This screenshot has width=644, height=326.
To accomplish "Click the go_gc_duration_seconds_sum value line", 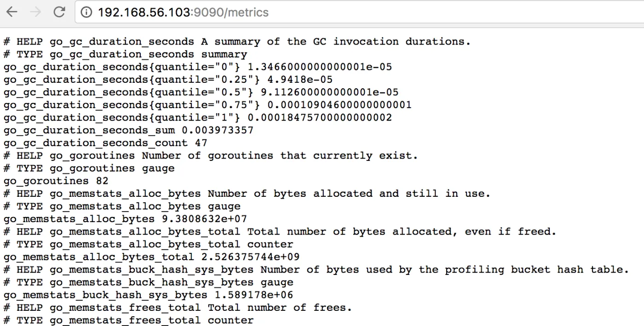I will click(x=128, y=130).
